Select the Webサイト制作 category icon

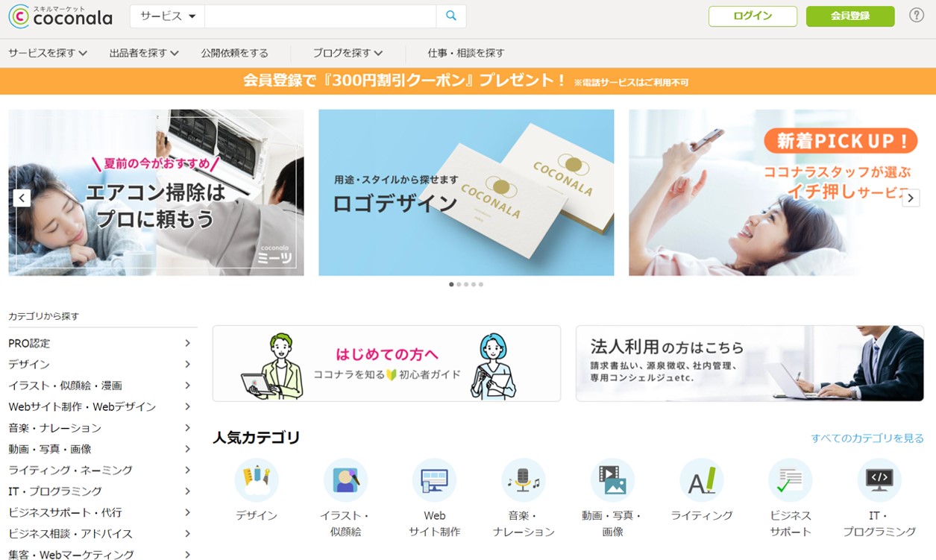(435, 480)
